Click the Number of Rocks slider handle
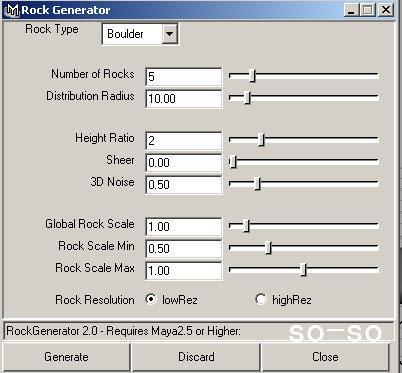 [x=253, y=76]
